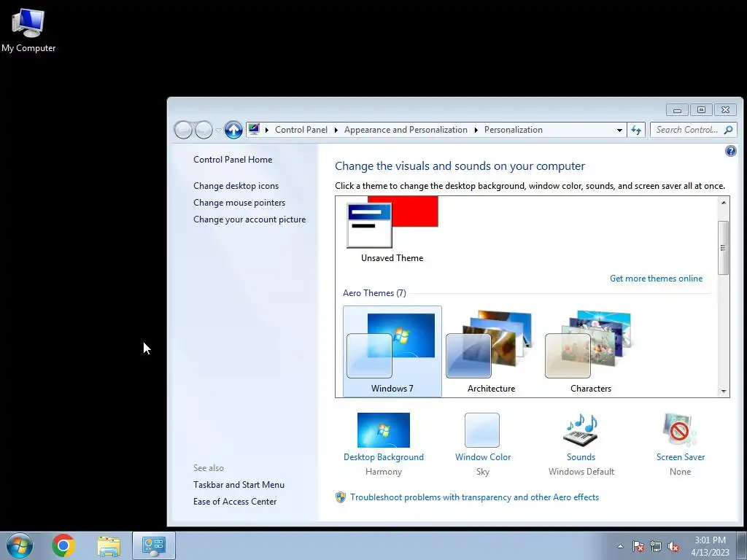
Task: Go to Control Panel Home
Action: 233,160
